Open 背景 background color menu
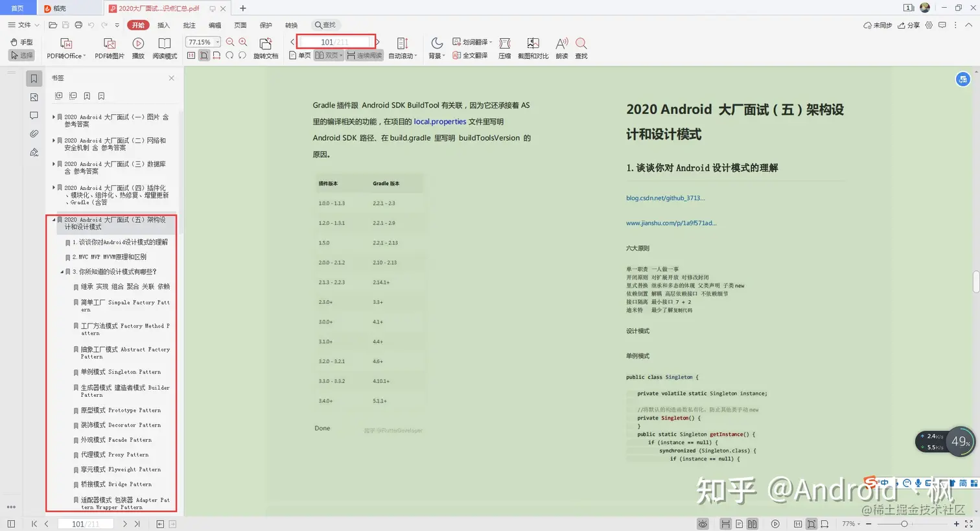Screen dimensions: 980x531 click(x=437, y=49)
